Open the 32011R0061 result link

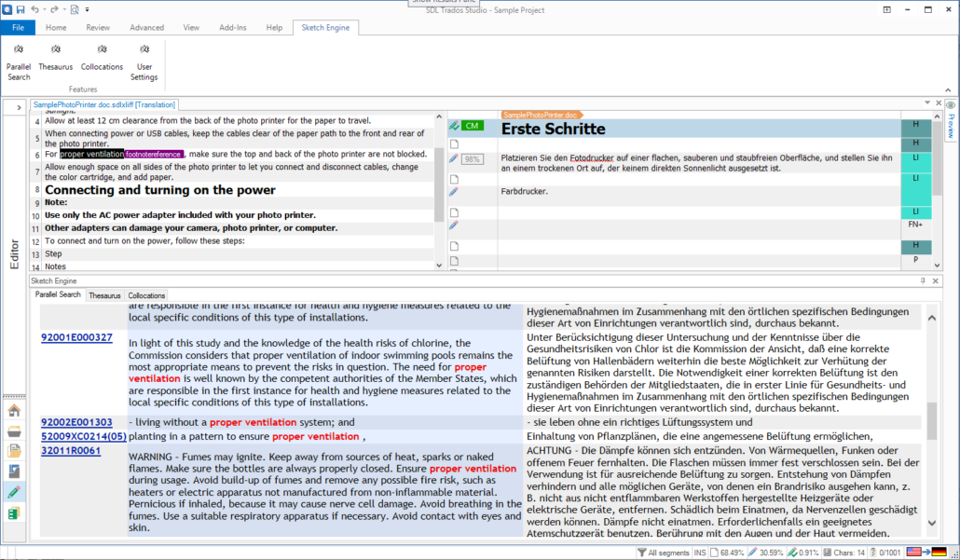tap(71, 451)
